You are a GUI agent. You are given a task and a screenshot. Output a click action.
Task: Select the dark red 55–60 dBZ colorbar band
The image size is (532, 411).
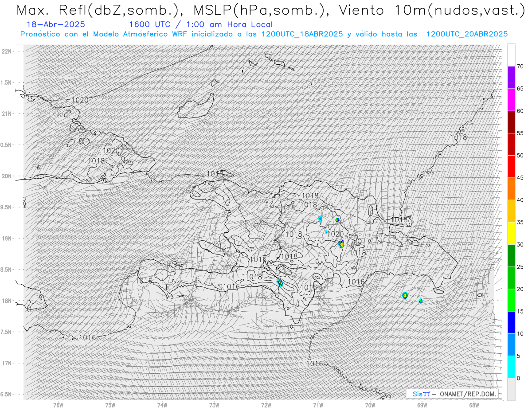pyautogui.click(x=511, y=122)
